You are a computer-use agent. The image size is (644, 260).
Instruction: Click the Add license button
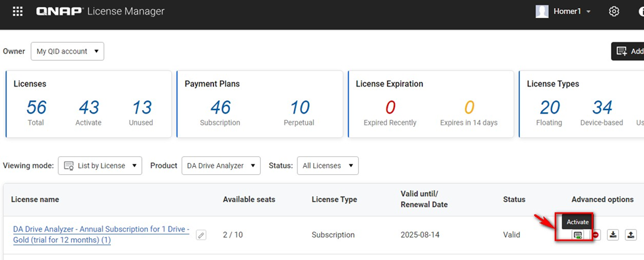(627, 51)
